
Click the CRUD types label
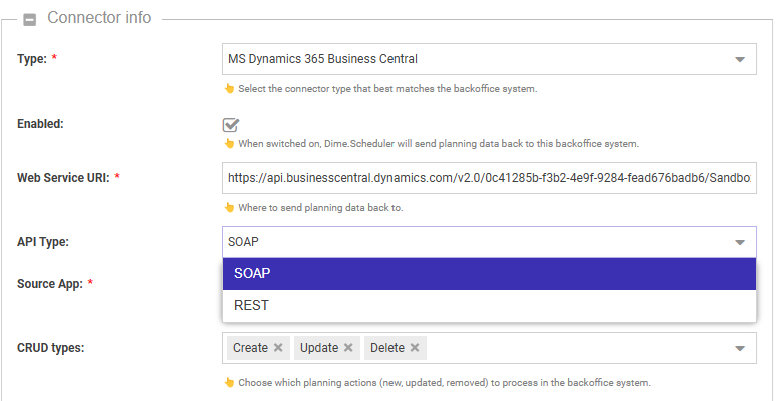tap(51, 348)
